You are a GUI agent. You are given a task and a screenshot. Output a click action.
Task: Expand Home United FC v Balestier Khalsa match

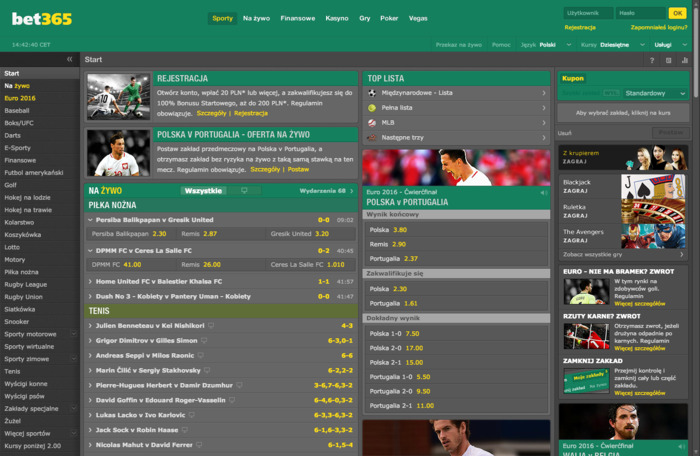(x=90, y=281)
